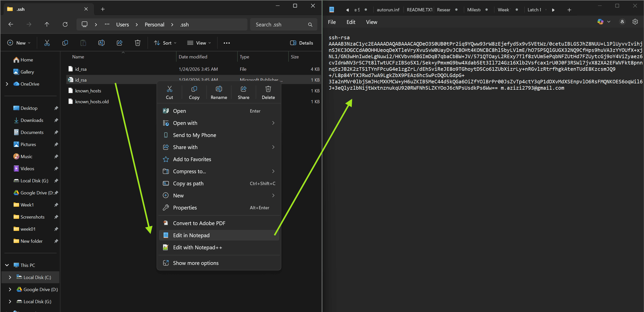Viewport: 644px width, 312px height.
Task: Select the Cut icon in Explorer toolbar
Action: click(x=47, y=43)
